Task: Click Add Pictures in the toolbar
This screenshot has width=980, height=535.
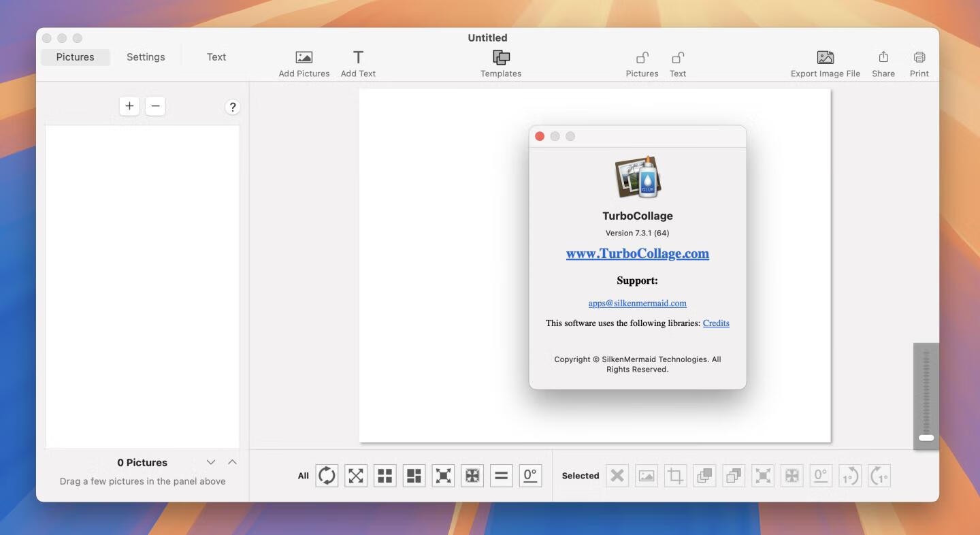Action: click(x=304, y=63)
